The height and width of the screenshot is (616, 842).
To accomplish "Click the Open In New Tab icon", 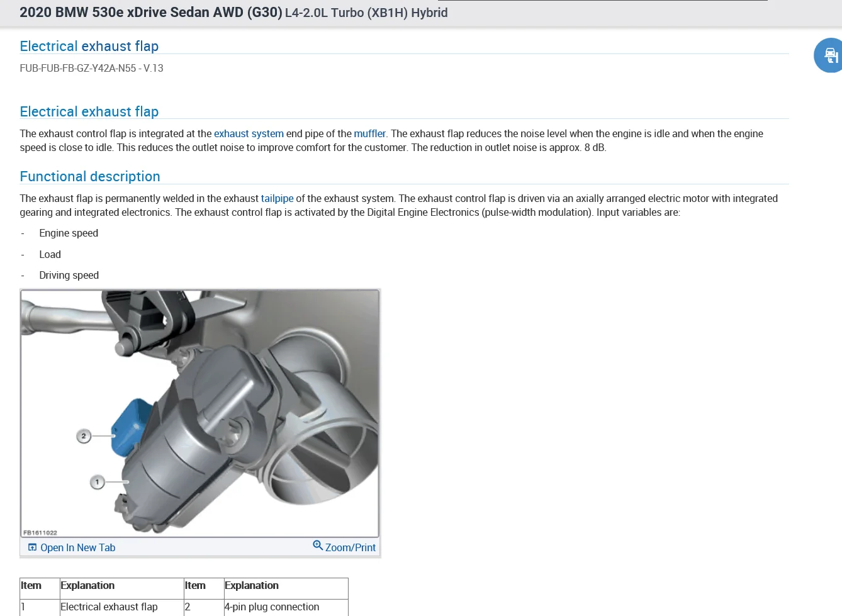I will [x=33, y=547].
